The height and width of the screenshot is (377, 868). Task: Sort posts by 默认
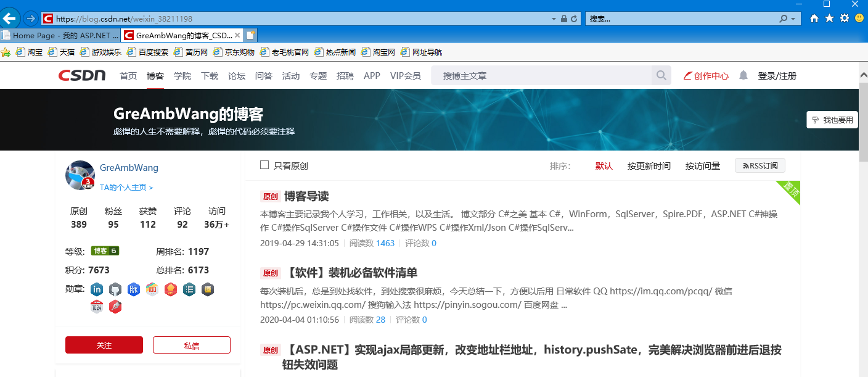pyautogui.click(x=604, y=166)
